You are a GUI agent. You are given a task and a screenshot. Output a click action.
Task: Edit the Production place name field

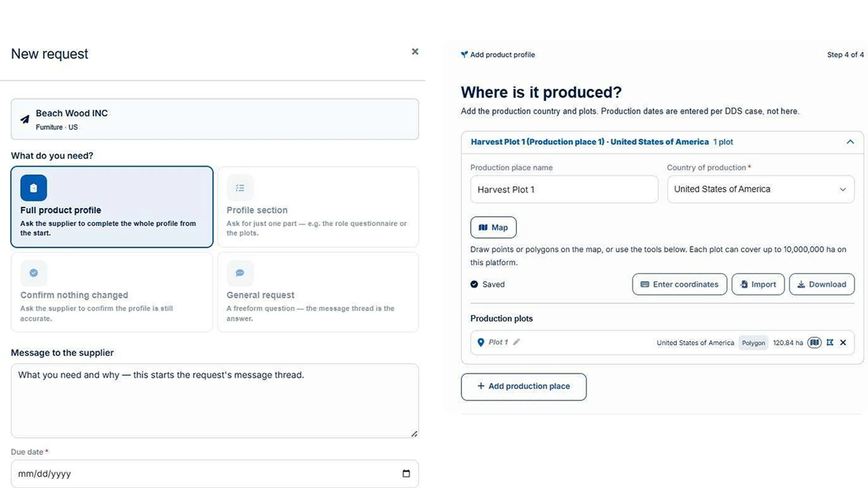point(564,189)
